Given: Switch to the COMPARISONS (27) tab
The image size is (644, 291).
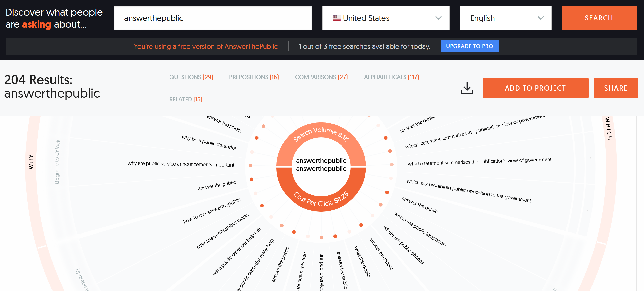Looking at the screenshot, I should pos(321,77).
